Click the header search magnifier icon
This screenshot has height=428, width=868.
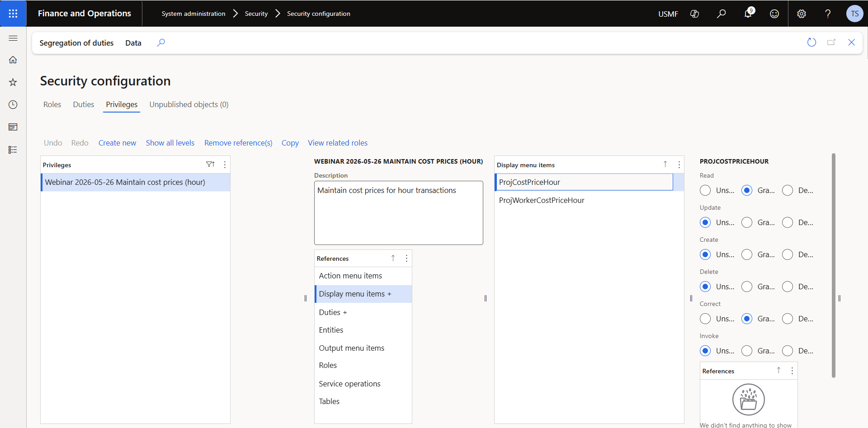point(722,14)
